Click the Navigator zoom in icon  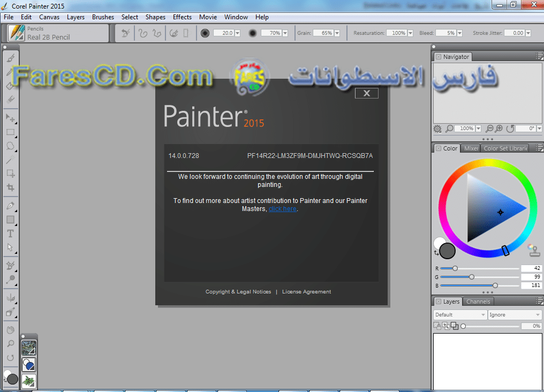(x=499, y=129)
